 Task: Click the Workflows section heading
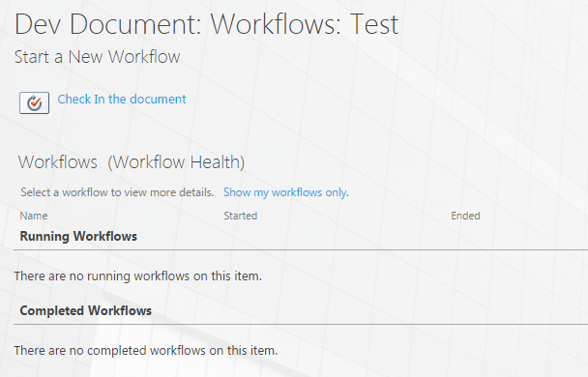[58, 162]
